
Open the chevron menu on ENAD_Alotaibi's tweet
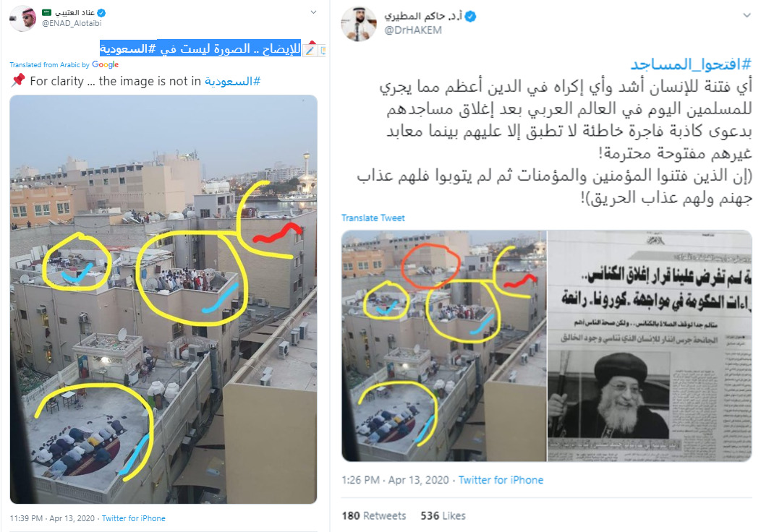pos(313,12)
